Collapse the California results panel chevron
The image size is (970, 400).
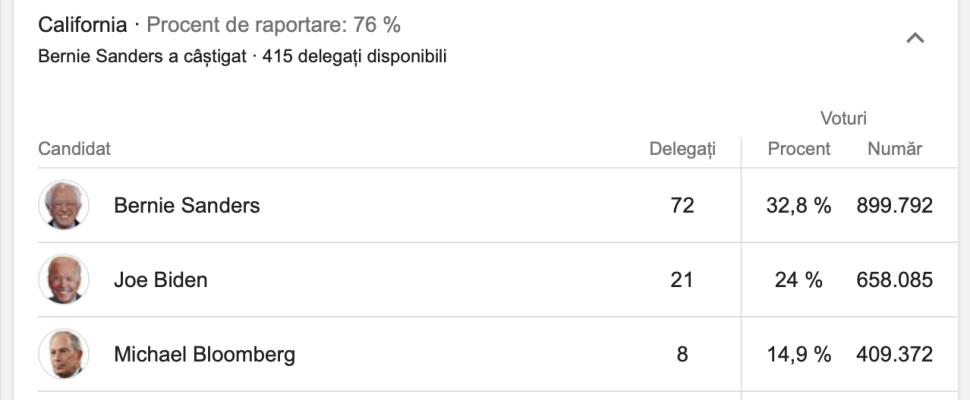pos(914,39)
